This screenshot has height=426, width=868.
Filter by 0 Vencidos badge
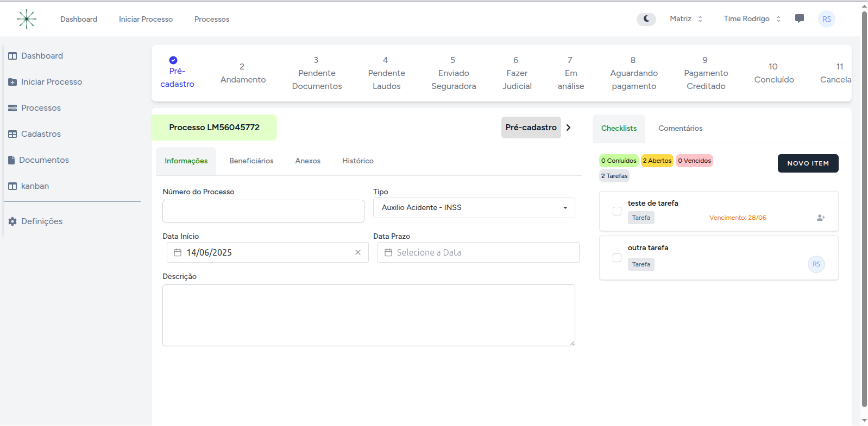tap(694, 161)
